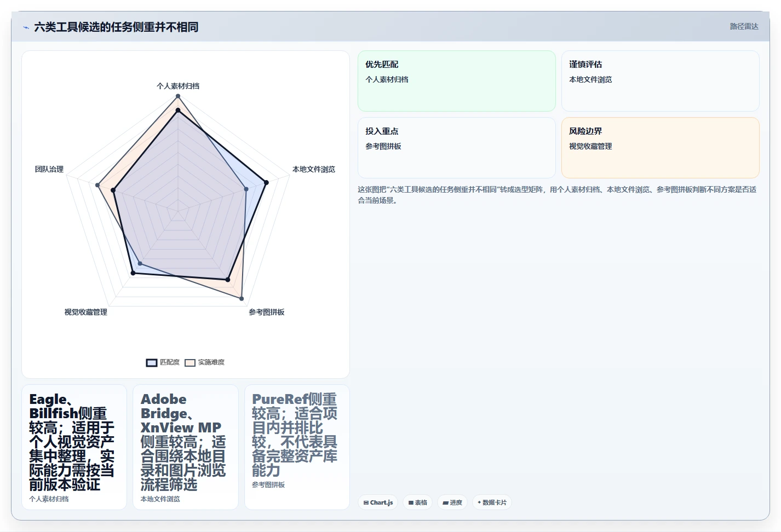
Task: Click the radar axis label 团队治理
Action: point(49,169)
